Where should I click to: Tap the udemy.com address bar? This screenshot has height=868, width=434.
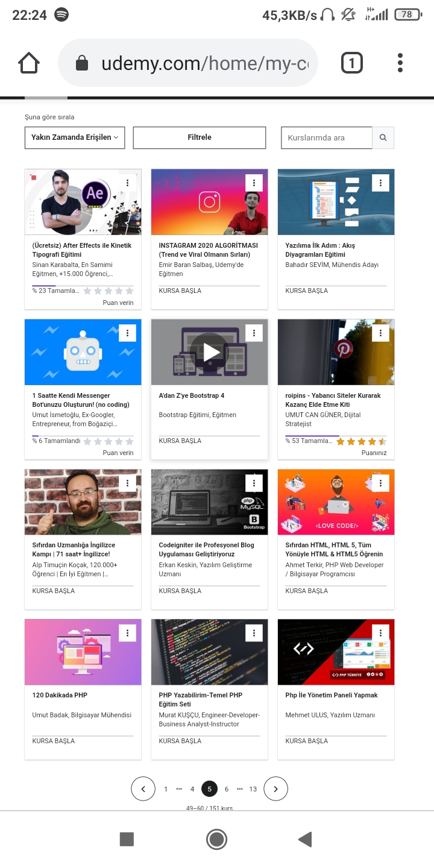pyautogui.click(x=188, y=63)
